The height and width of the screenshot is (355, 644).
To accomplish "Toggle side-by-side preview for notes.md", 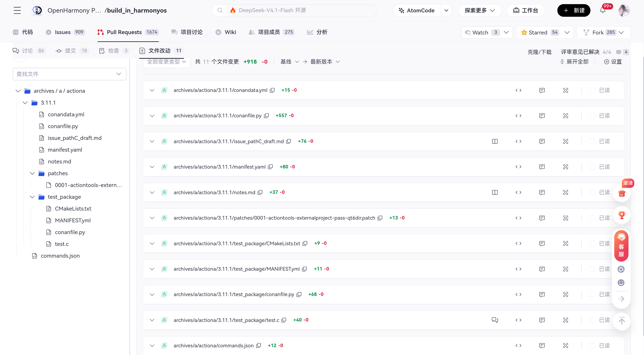I will [495, 192].
